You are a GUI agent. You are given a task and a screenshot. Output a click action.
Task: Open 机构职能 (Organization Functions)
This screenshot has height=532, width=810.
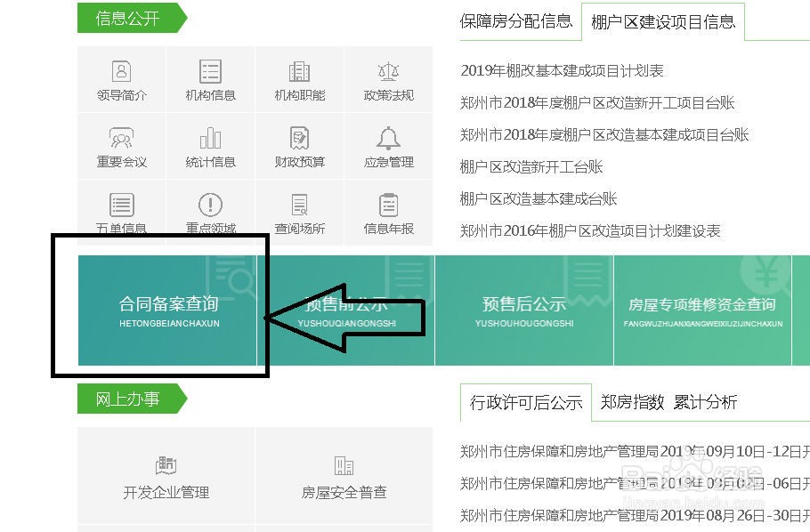[x=299, y=80]
